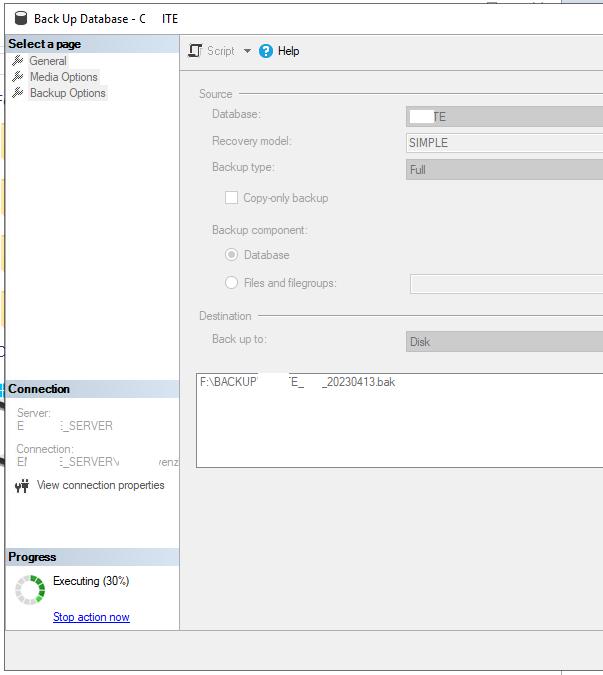The image size is (603, 675).
Task: Click the blue Help question mark icon
Action: pos(266,51)
